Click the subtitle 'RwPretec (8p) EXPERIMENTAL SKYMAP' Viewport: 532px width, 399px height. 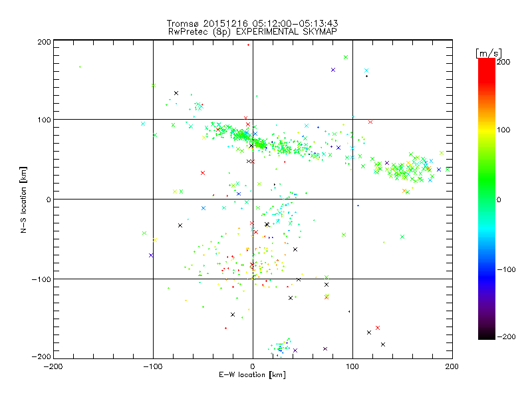(253, 32)
